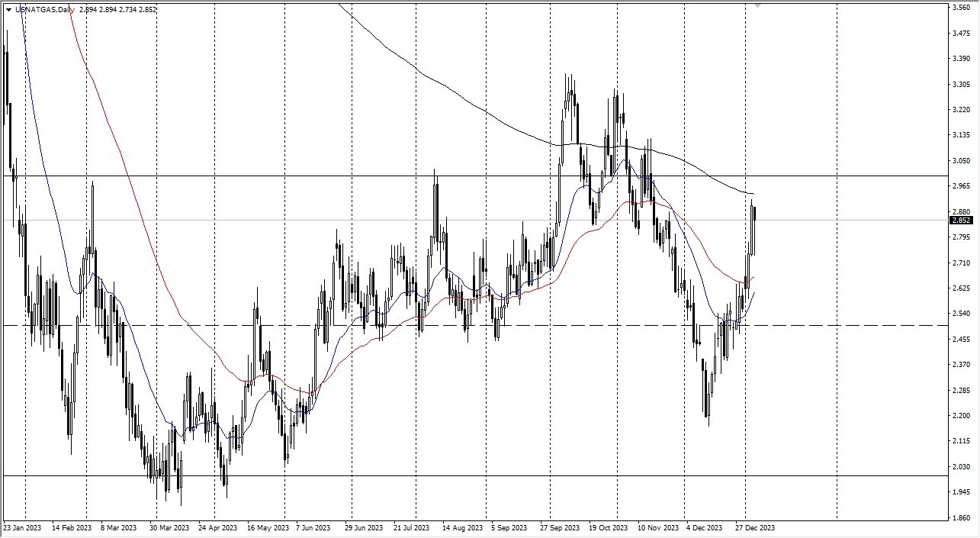Screen dimensions: 980x538
Task: Click the 1.860 price scale value
Action: (960, 516)
